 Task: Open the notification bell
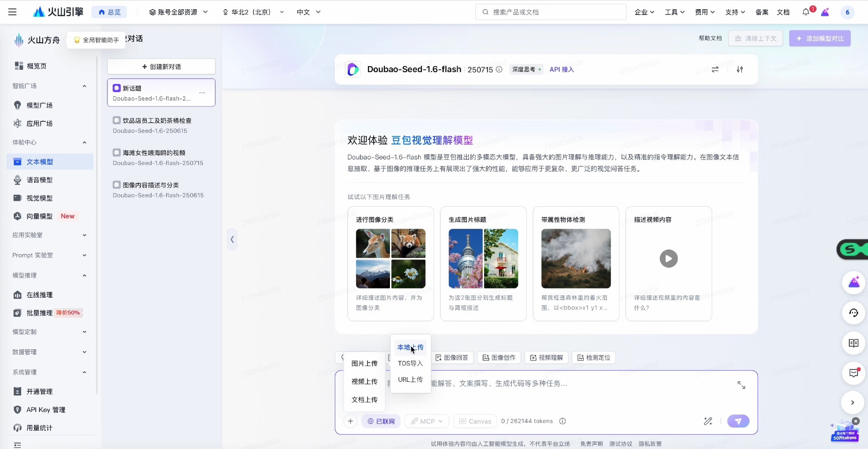(806, 12)
